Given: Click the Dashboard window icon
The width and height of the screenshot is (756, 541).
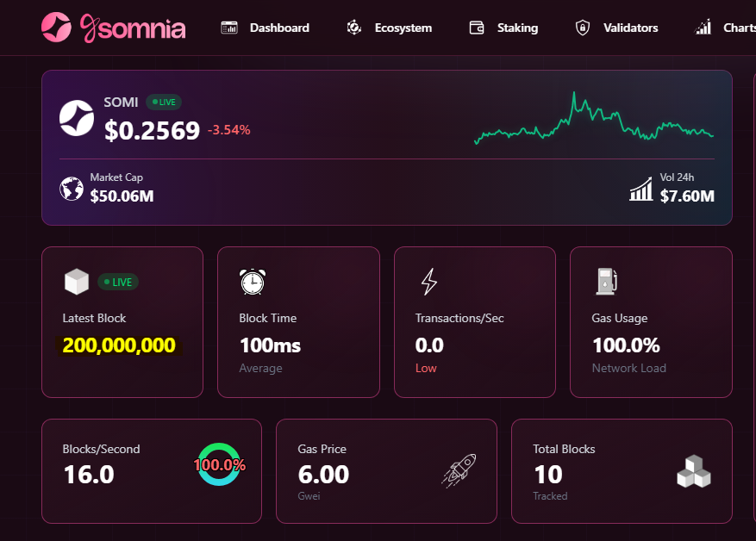Looking at the screenshot, I should pyautogui.click(x=229, y=28).
